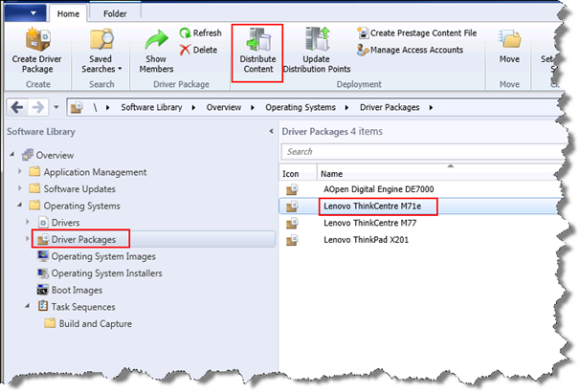Click Update Distribution Points
The height and width of the screenshot is (392, 579).
pyautogui.click(x=317, y=51)
